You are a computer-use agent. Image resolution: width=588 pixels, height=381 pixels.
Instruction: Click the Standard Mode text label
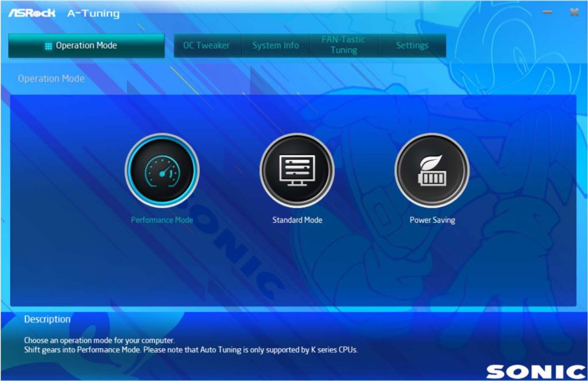[x=297, y=220]
